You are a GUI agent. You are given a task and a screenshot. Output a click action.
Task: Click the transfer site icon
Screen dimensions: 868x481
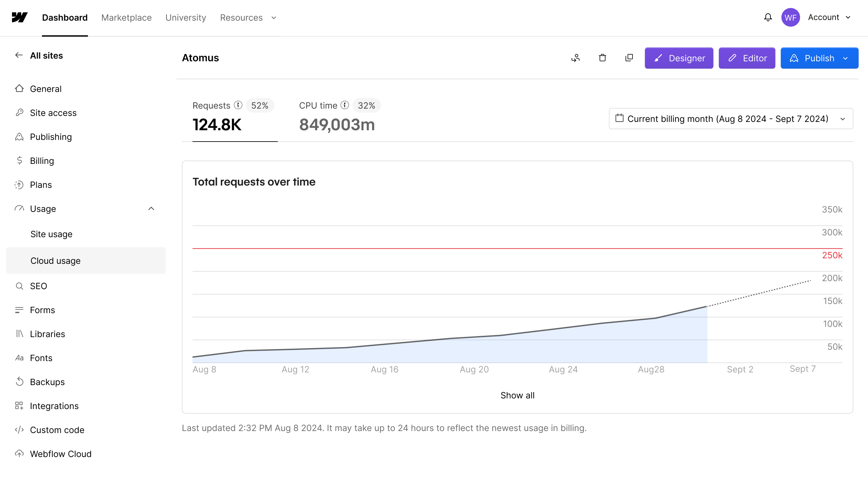(x=576, y=58)
